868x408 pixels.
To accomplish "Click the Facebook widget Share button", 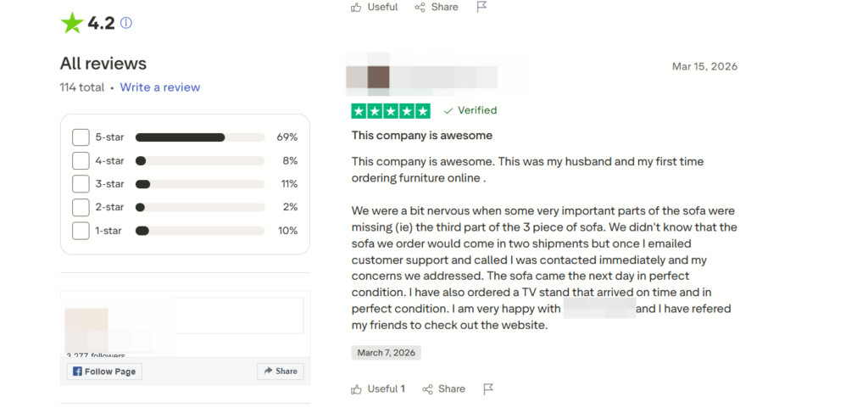I will [280, 372].
